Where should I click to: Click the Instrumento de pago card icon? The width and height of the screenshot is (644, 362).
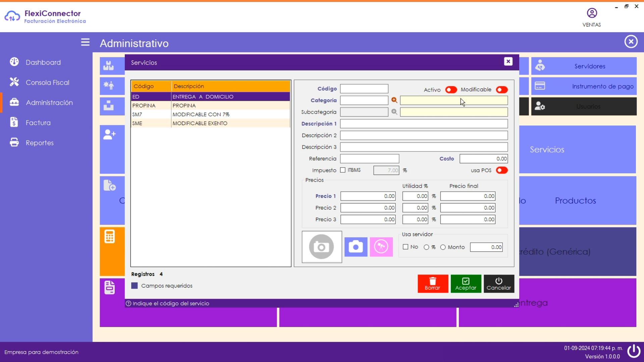540,86
